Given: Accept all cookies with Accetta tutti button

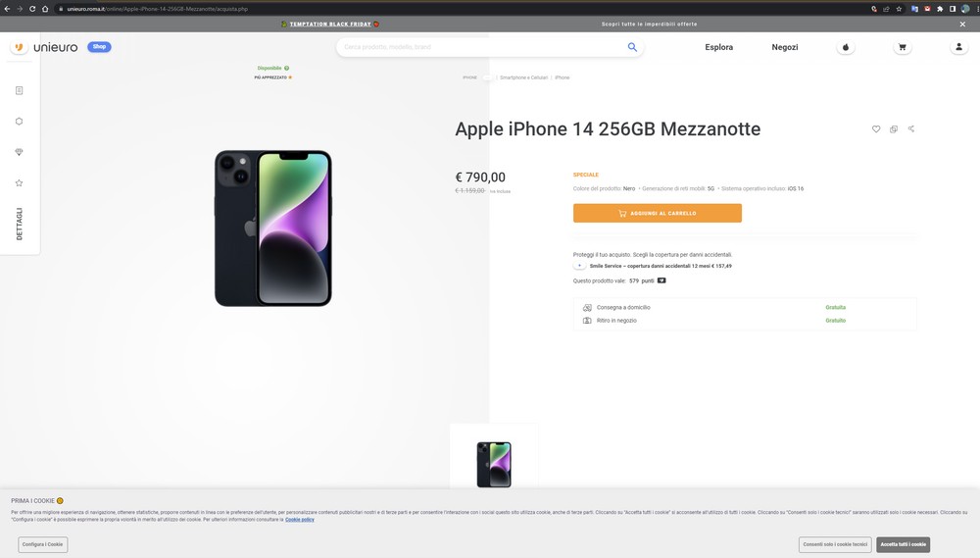Looking at the screenshot, I should pyautogui.click(x=903, y=544).
